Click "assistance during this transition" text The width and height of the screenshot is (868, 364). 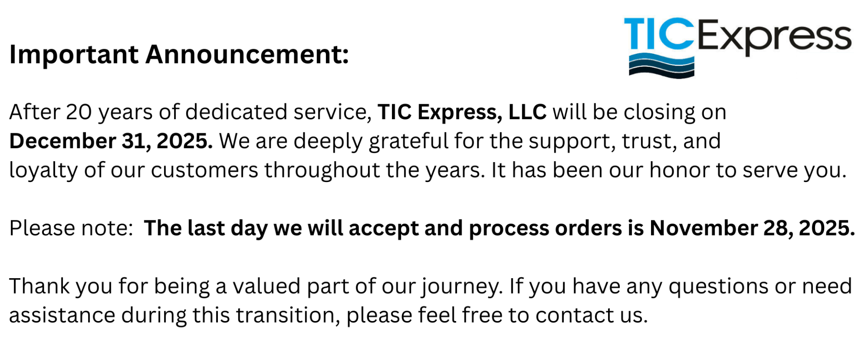[x=174, y=315]
